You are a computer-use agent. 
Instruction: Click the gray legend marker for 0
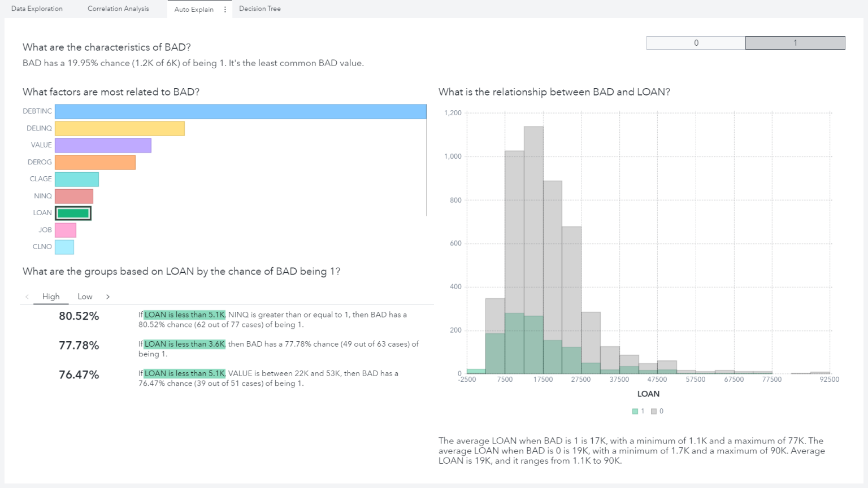point(654,411)
